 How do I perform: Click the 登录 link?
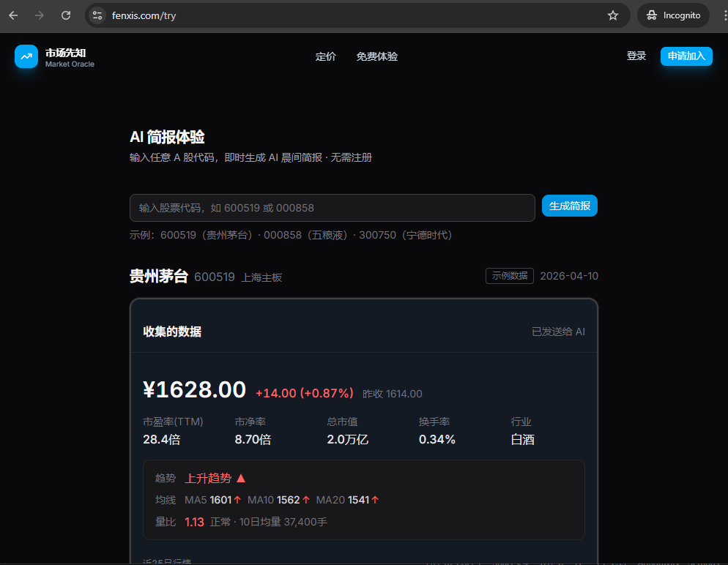tap(636, 56)
